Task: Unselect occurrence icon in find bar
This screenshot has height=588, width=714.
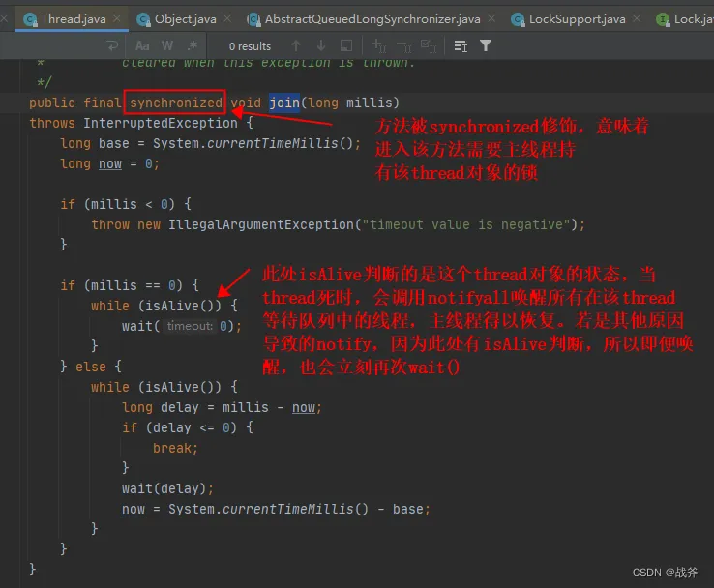Action: [403, 45]
